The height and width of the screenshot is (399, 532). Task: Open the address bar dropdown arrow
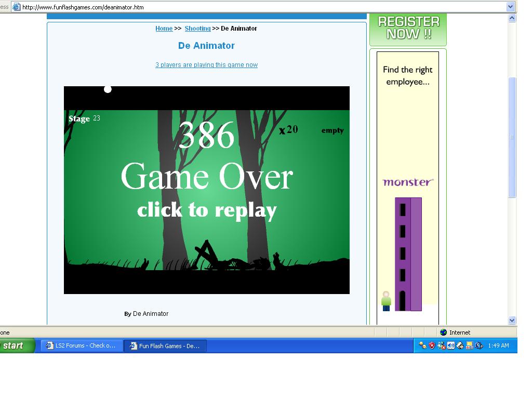pos(510,7)
